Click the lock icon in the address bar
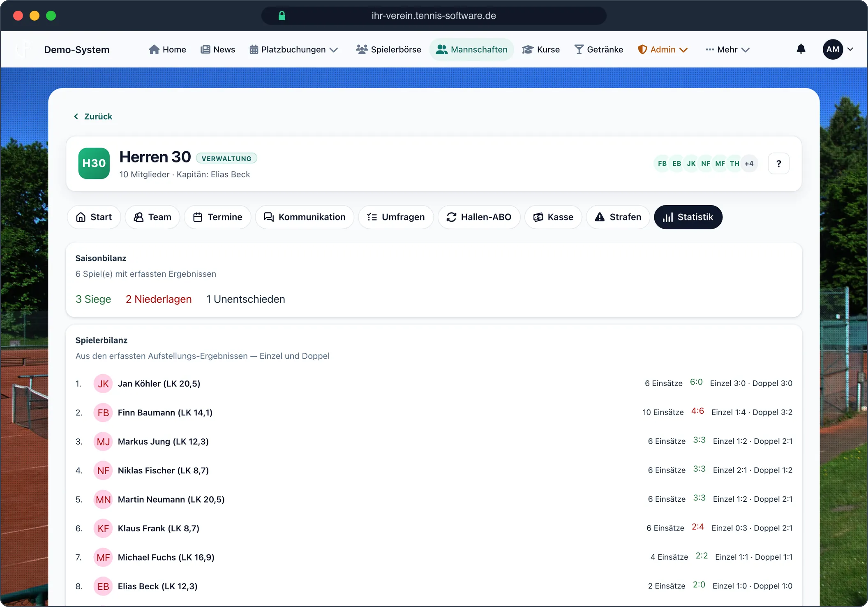Image resolution: width=868 pixels, height=607 pixels. 282,16
